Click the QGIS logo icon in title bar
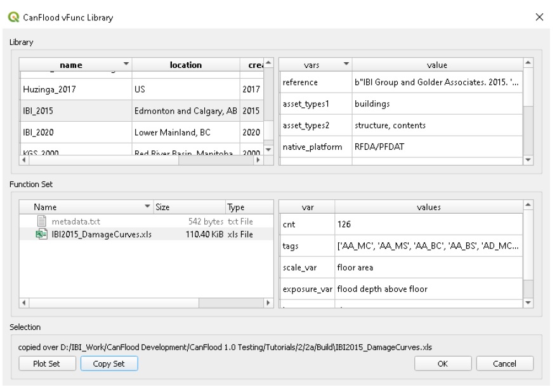This screenshot has width=557, height=392. tap(13, 17)
